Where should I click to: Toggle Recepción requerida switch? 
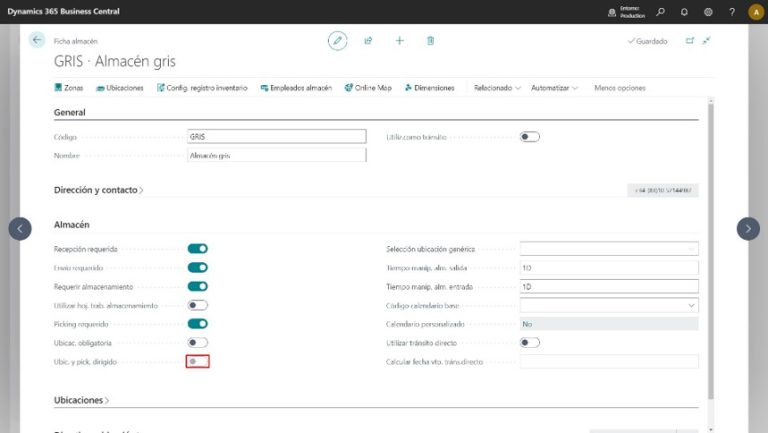pyautogui.click(x=197, y=248)
